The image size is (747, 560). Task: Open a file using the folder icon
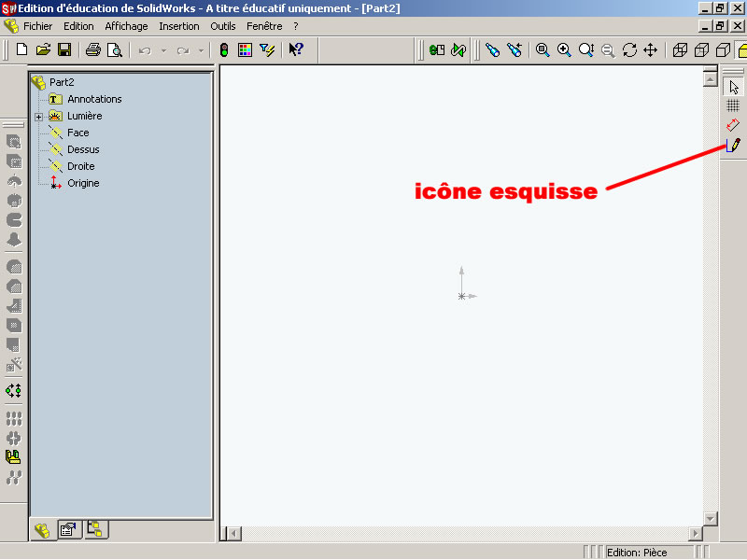click(x=43, y=49)
